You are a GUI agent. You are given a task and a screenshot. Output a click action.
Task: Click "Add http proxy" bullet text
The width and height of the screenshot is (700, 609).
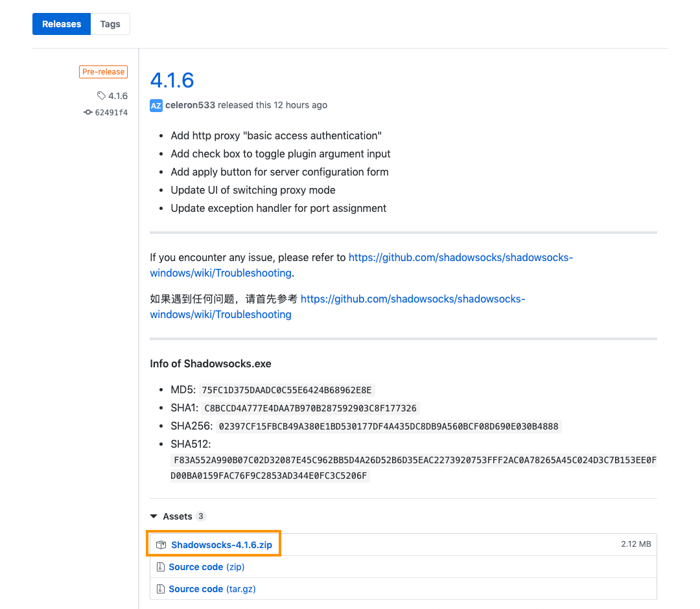pyautogui.click(x=276, y=135)
